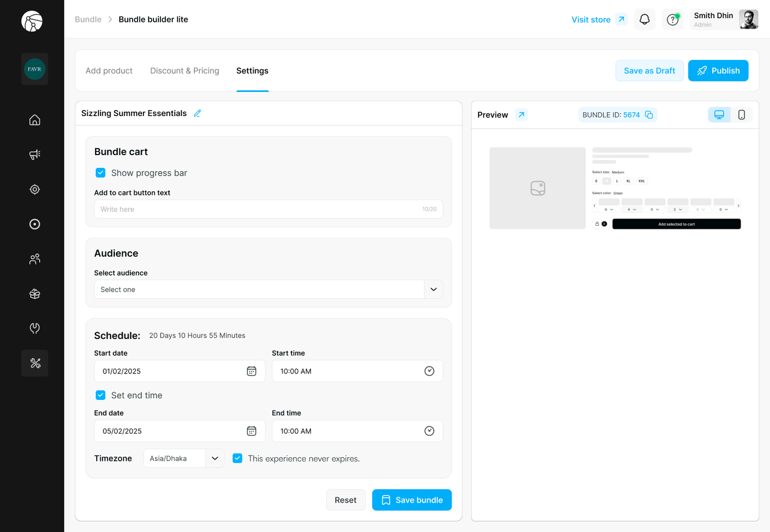Click the notification bell icon
This screenshot has width=770, height=532.
(x=645, y=20)
